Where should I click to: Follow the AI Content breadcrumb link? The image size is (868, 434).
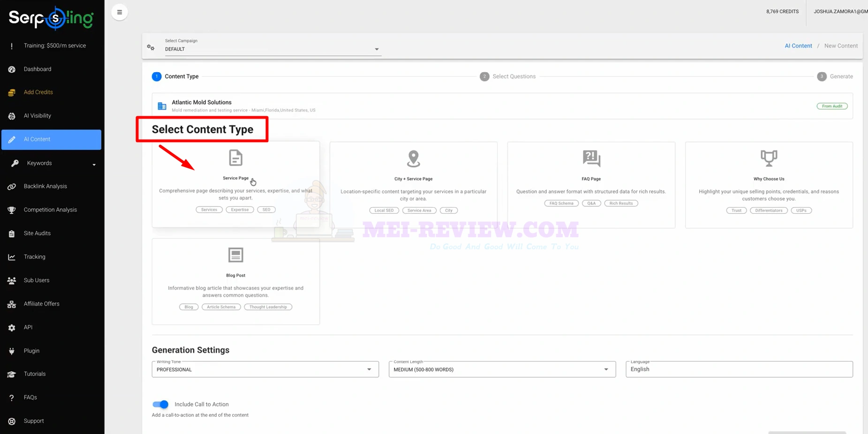[798, 46]
